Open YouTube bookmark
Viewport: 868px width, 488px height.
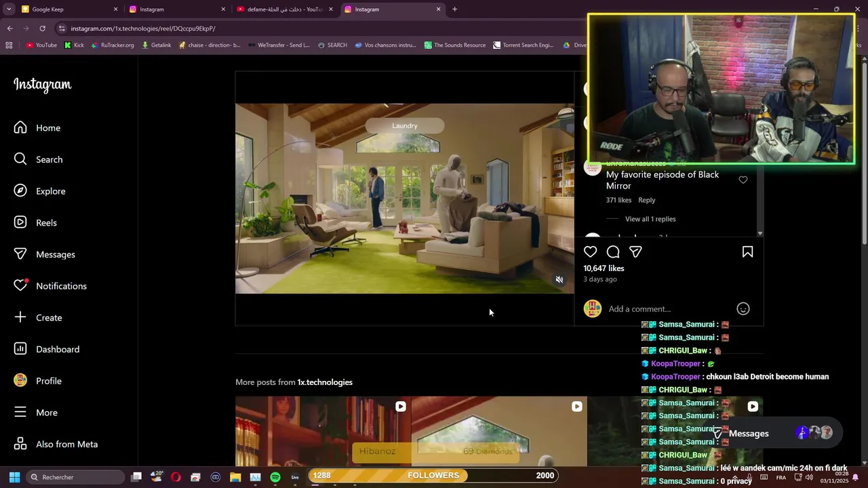(41, 45)
